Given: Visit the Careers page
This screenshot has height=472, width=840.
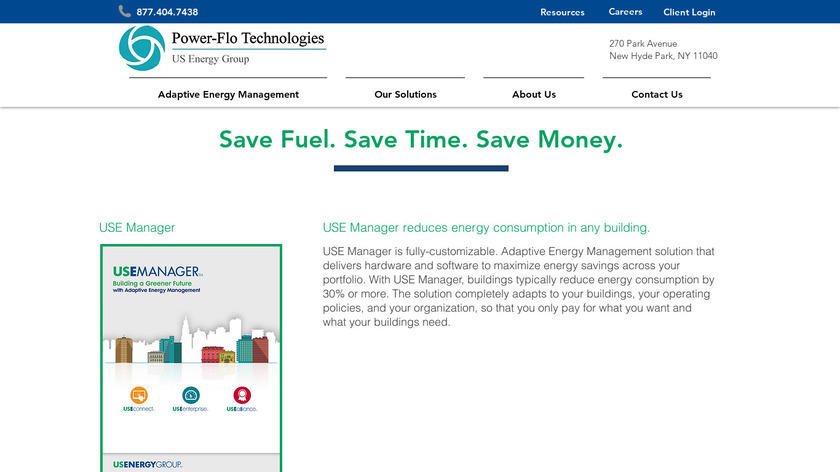Looking at the screenshot, I should (x=625, y=12).
